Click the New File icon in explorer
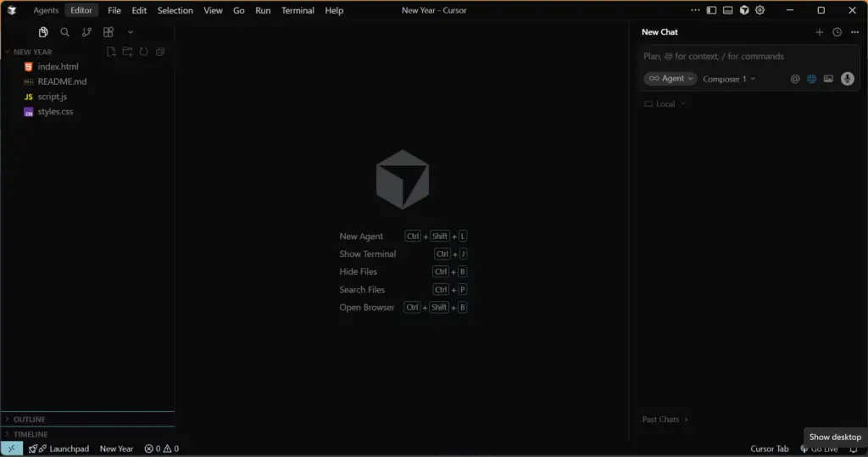The width and height of the screenshot is (868, 457). 111,52
